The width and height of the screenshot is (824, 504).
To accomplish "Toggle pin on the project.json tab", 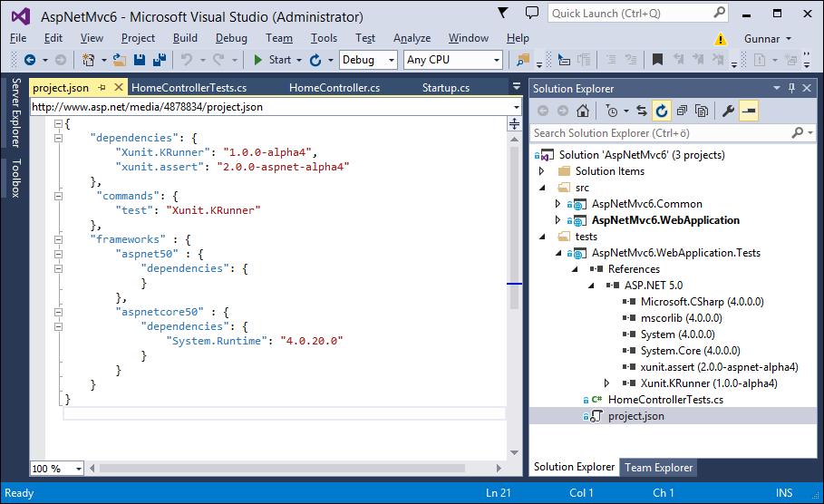I will (102, 87).
